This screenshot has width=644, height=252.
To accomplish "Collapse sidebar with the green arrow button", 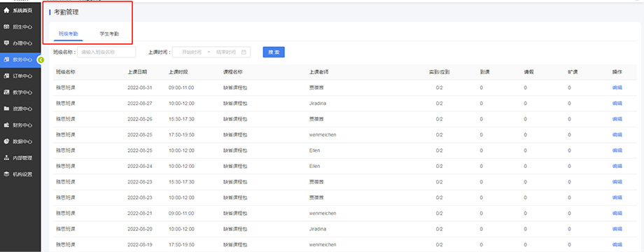I will (41, 60).
